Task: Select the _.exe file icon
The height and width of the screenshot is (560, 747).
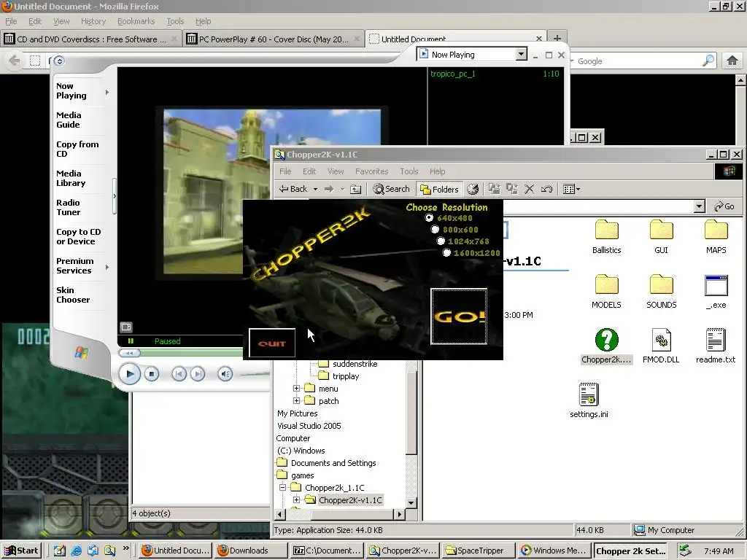Action: tap(716, 292)
